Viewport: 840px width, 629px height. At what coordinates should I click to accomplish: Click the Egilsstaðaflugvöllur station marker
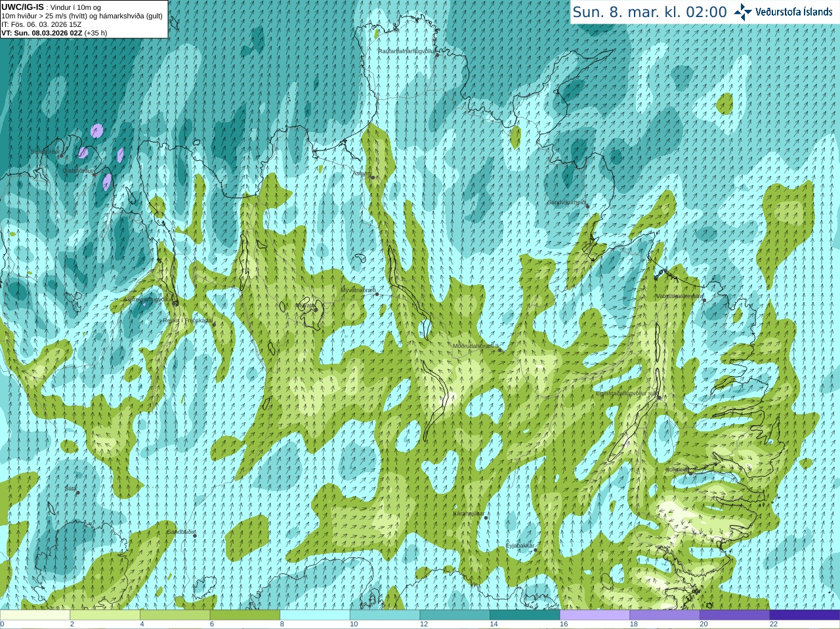[x=659, y=397]
